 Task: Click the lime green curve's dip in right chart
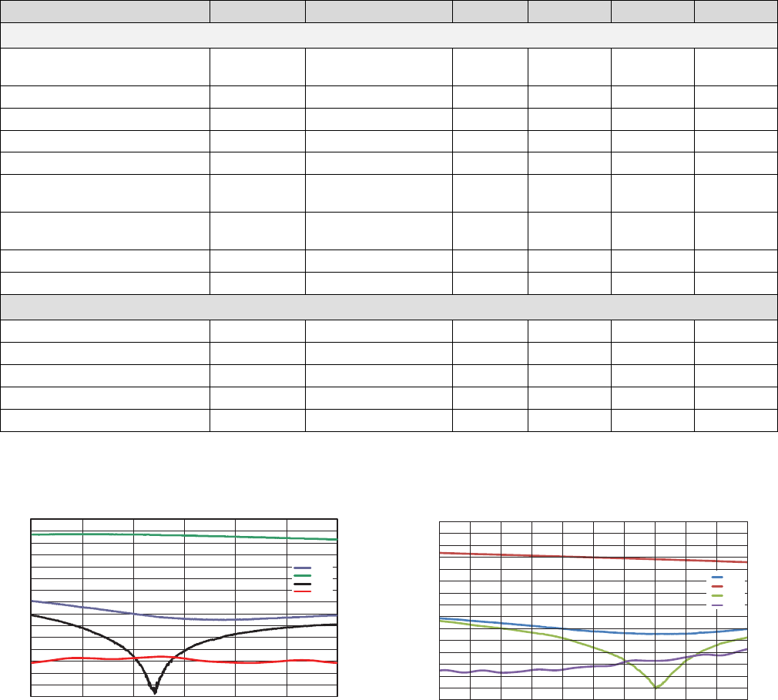pyautogui.click(x=656, y=685)
